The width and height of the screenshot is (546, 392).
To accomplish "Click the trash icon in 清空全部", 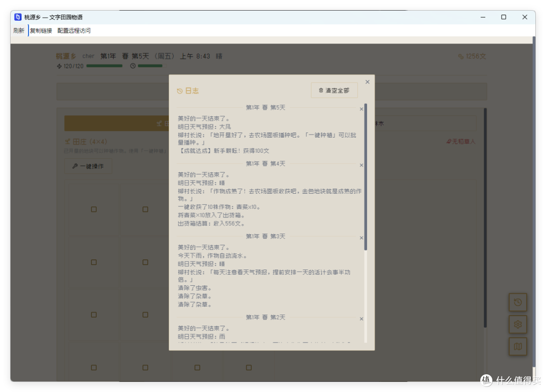I will [x=321, y=90].
